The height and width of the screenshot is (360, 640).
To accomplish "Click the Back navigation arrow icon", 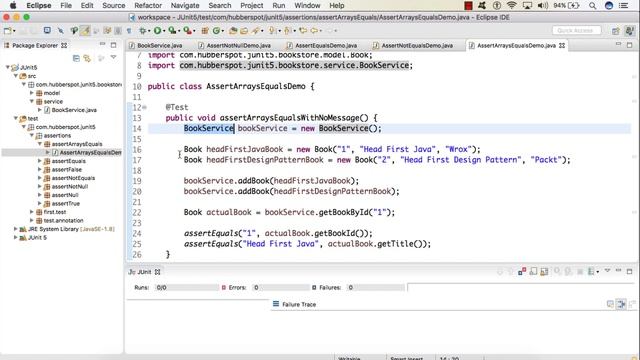I will click(x=314, y=31).
